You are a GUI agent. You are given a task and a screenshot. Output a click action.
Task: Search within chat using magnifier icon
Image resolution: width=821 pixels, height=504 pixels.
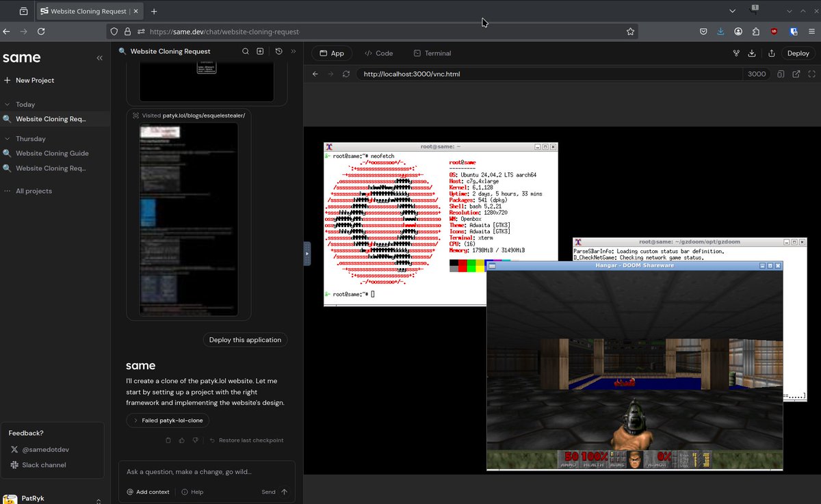point(246,51)
